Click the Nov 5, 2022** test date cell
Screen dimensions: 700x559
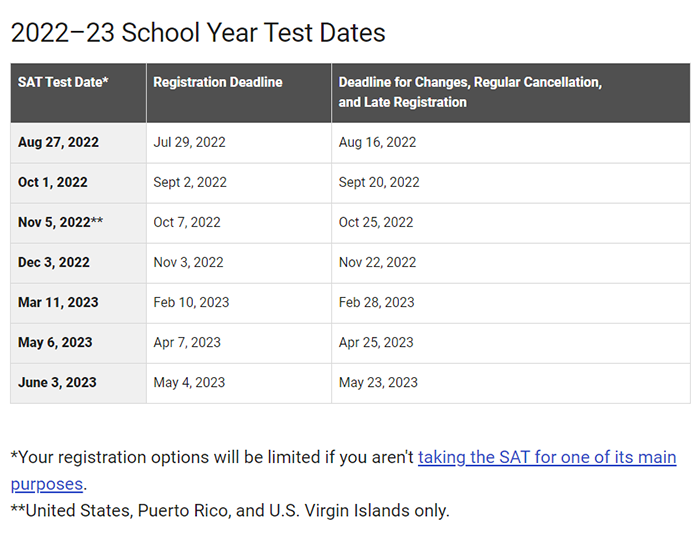coord(60,222)
